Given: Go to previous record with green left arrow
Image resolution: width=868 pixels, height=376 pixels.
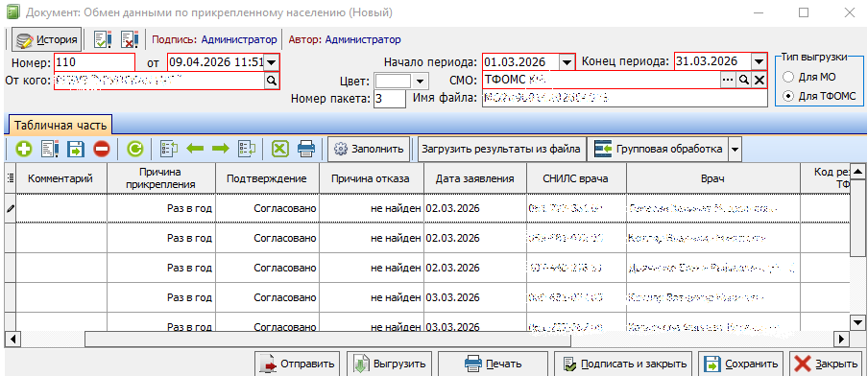Looking at the screenshot, I should pos(195,149).
